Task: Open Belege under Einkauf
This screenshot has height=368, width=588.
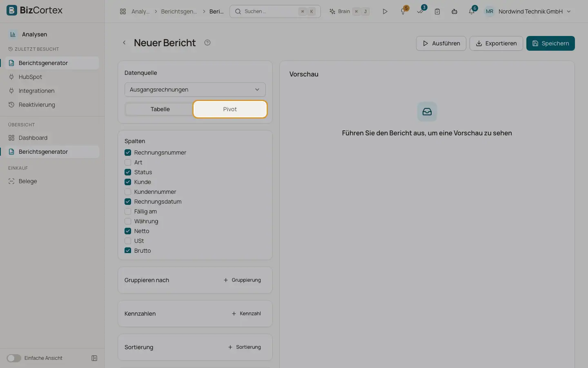Action: pyautogui.click(x=52, y=181)
